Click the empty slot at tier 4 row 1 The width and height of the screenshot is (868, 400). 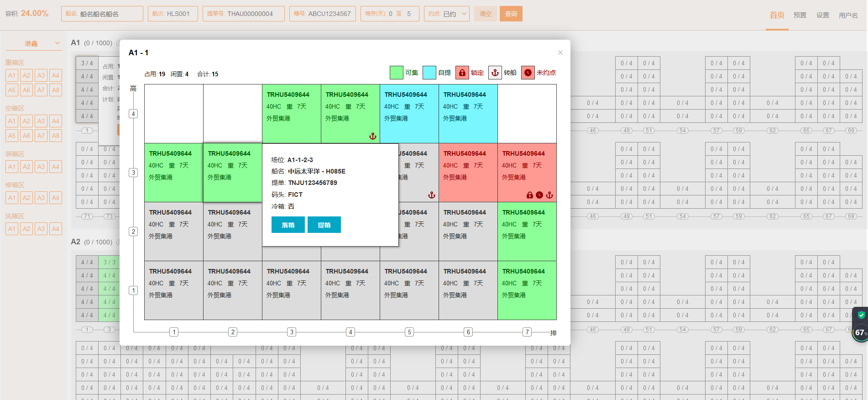pos(174,114)
